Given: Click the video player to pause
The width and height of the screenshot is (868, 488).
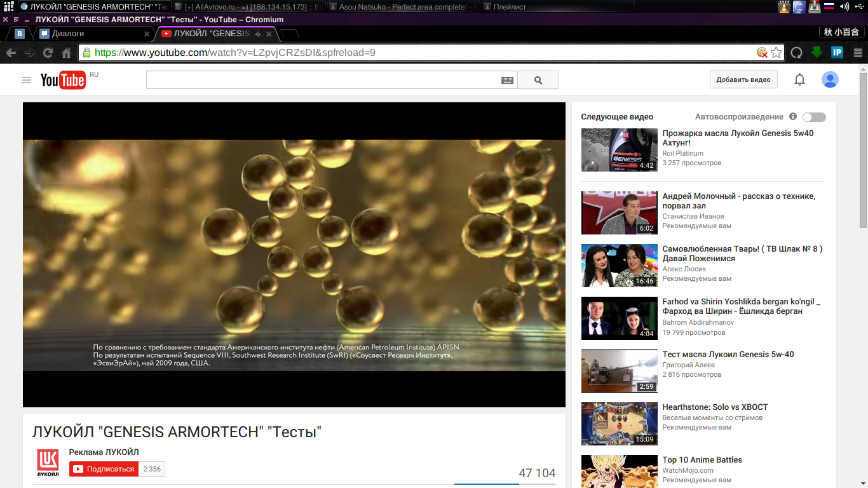Looking at the screenshot, I should pos(294,255).
